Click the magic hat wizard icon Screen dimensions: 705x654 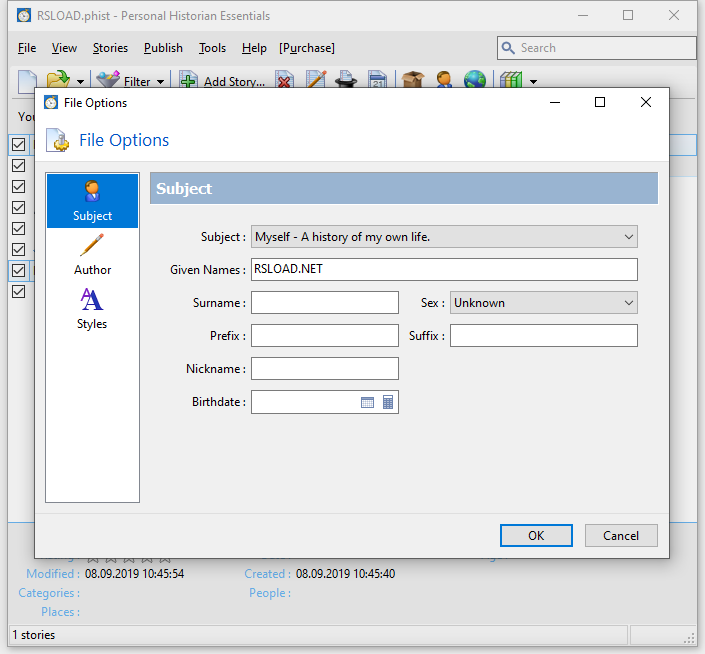pos(346,80)
